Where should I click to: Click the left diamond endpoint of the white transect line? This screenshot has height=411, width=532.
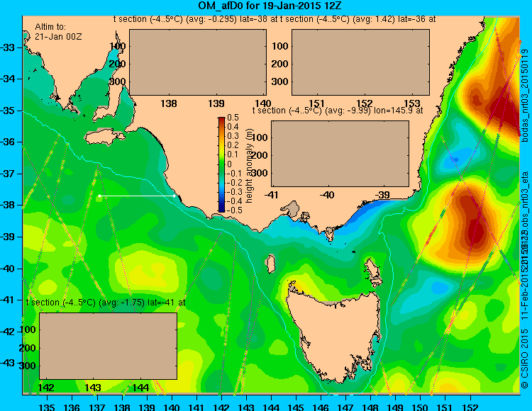pos(99,196)
